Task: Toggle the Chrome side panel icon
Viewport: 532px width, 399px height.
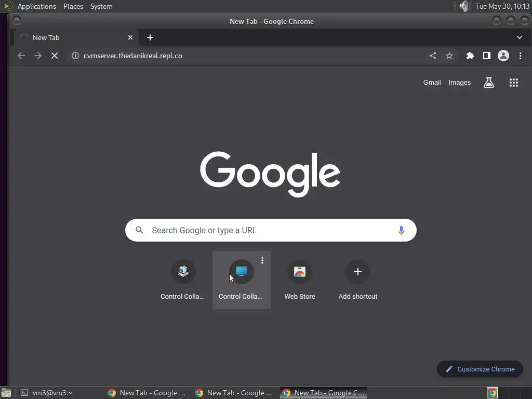Action: pos(486,56)
